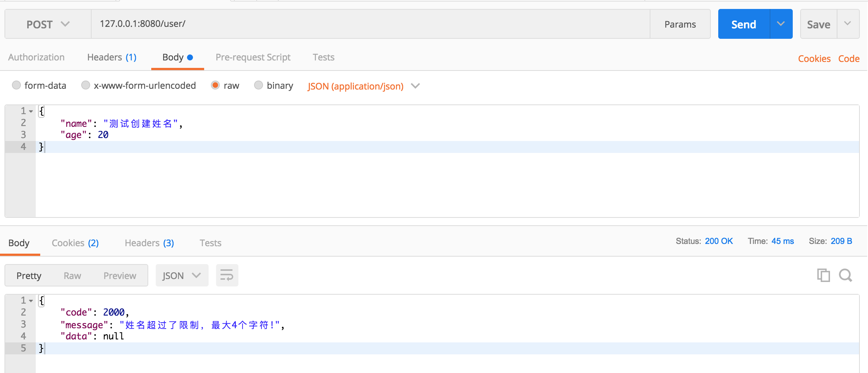Collapse response JSON fold arrow at line 1
868x373 pixels.
(31, 301)
